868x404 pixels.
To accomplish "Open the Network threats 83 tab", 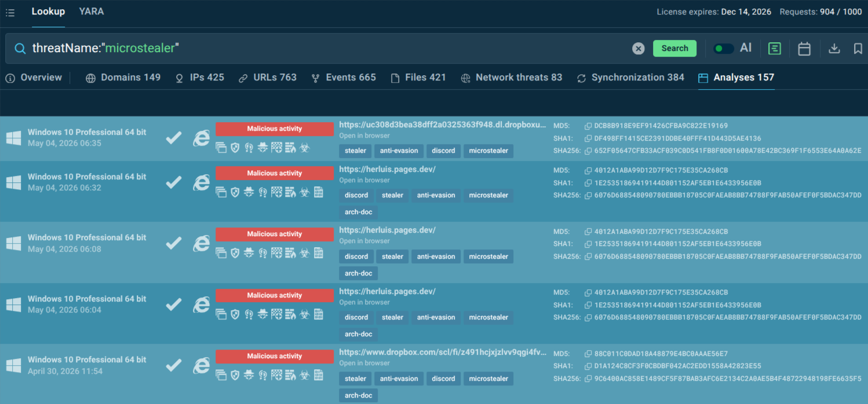I will click(512, 78).
